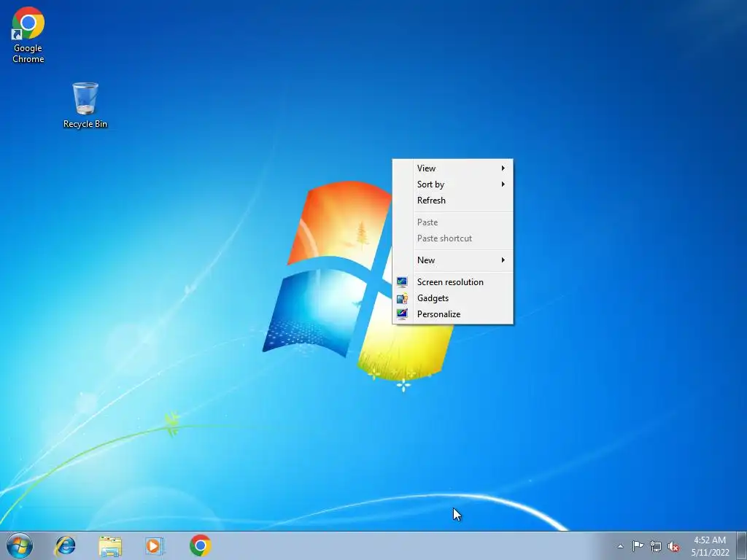
Task: Click the greyed-out Paste entry
Action: [452, 222]
